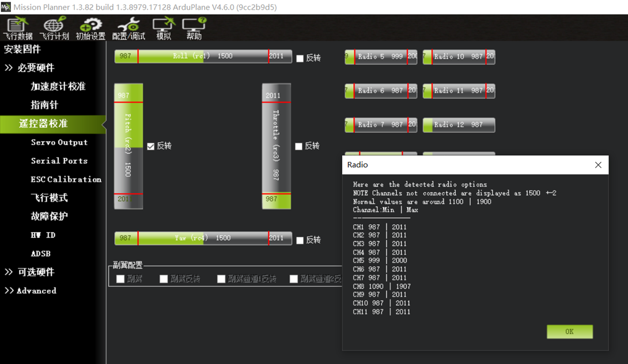Expand the Advanced section in sidebar
628x364 pixels.
pos(31,291)
